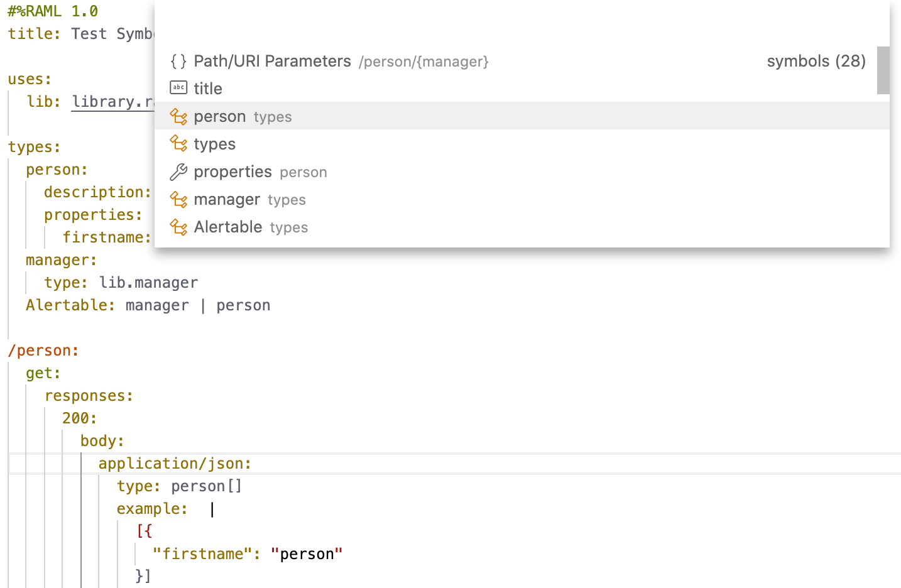
Task: Click the wrench icon beside properties
Action: tap(178, 171)
